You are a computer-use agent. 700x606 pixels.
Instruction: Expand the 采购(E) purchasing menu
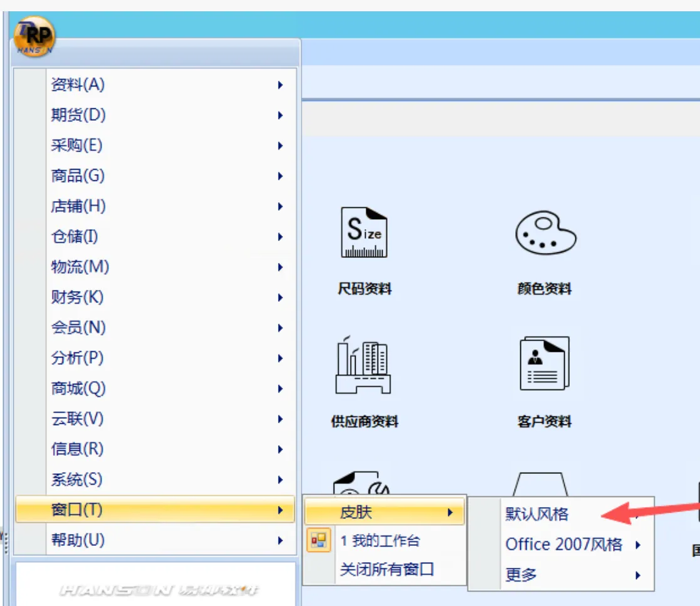click(x=76, y=145)
